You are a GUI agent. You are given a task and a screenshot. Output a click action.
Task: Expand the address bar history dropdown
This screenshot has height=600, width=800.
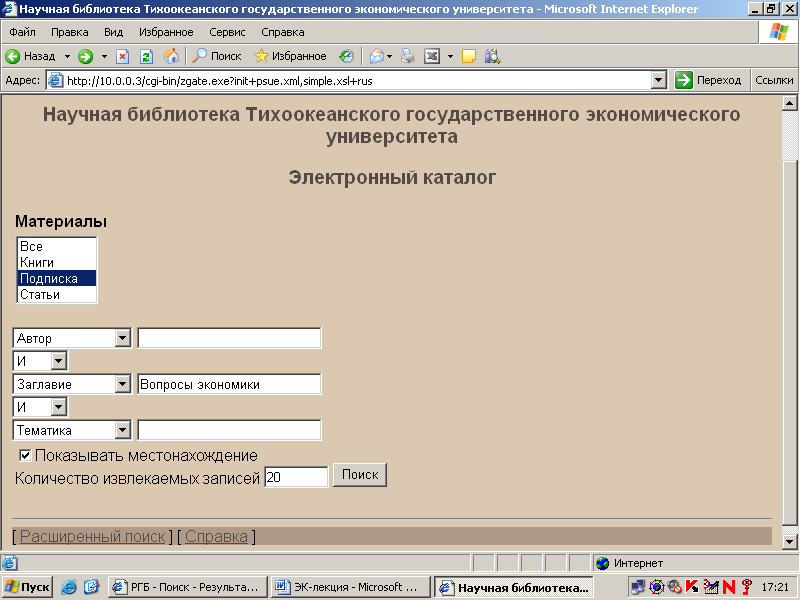click(659, 80)
